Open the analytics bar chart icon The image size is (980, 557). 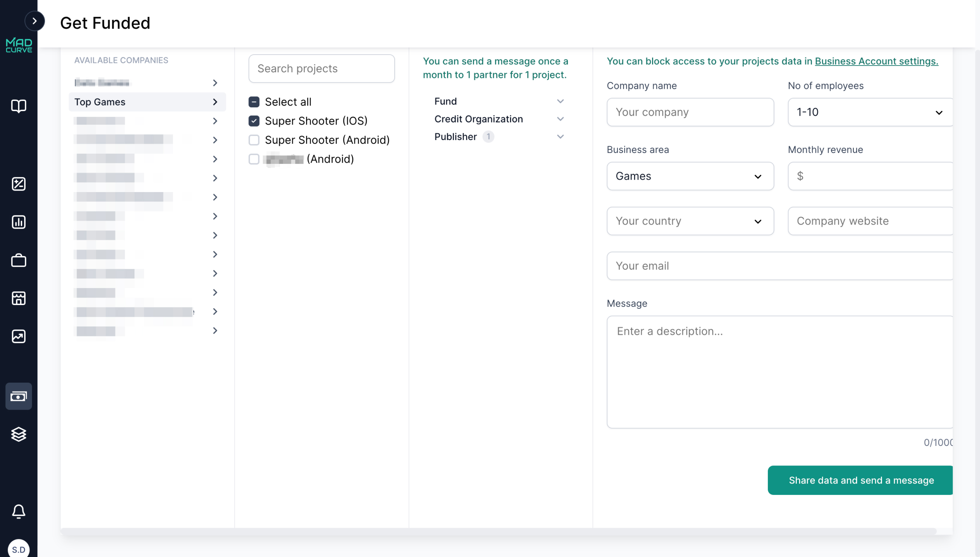point(18,222)
